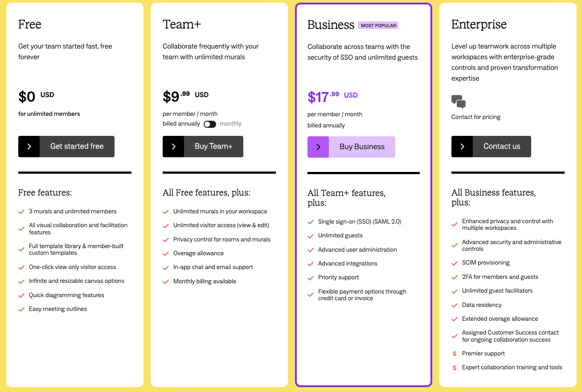Click the dollar icon beside Expert collaboration training

455,368
